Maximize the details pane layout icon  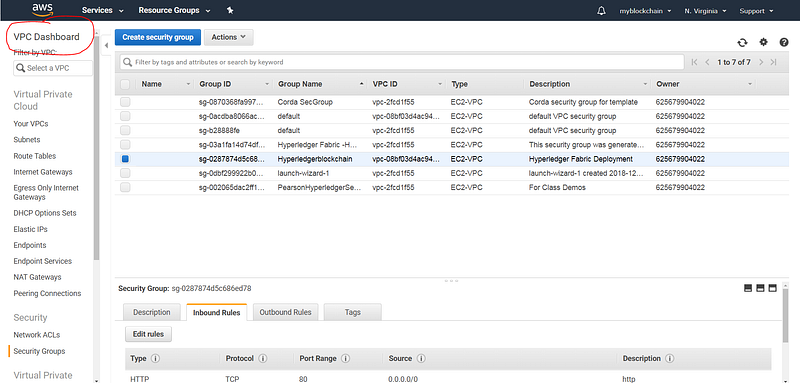(772, 288)
